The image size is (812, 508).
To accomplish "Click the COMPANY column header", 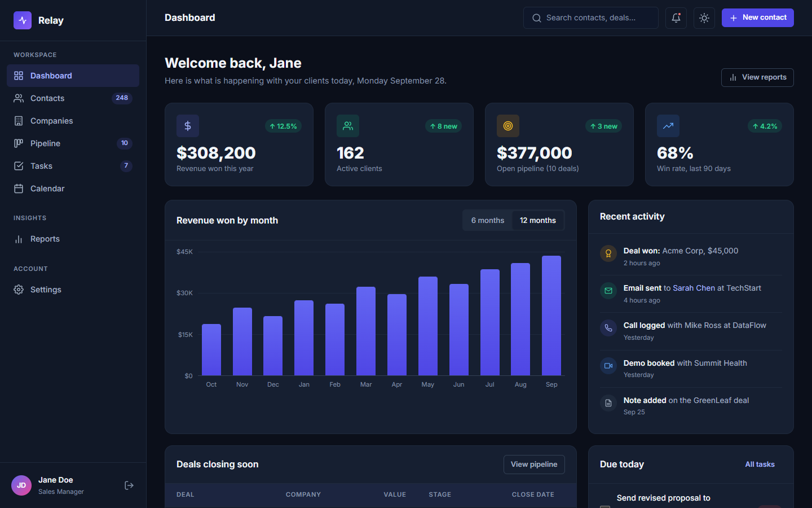I will click(x=303, y=494).
